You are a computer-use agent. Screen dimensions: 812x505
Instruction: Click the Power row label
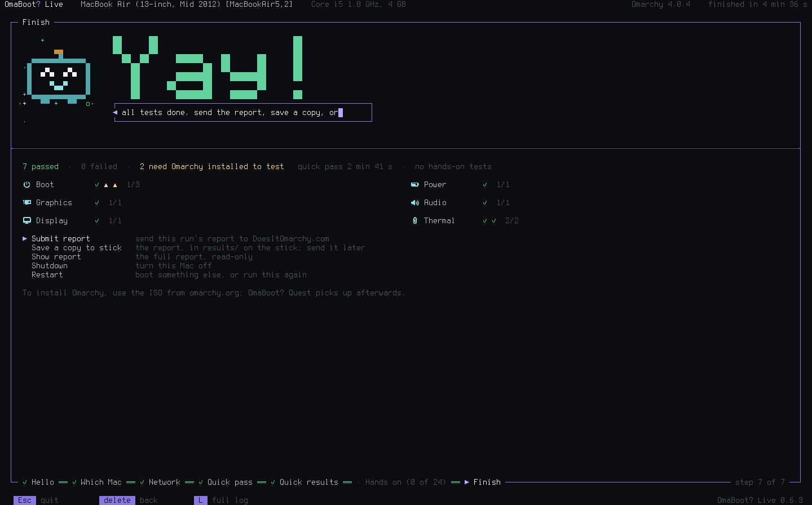(x=435, y=184)
